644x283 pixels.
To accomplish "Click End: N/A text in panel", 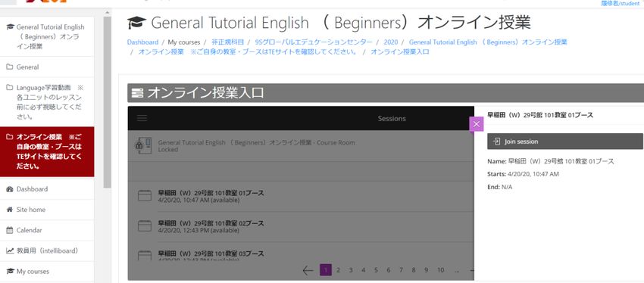I will coord(500,187).
